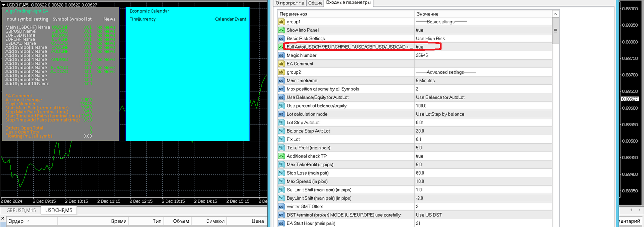Viewport: 644px width, 227px height.
Task: Click the parameters list scrollbar up arrow
Action: click(555, 13)
